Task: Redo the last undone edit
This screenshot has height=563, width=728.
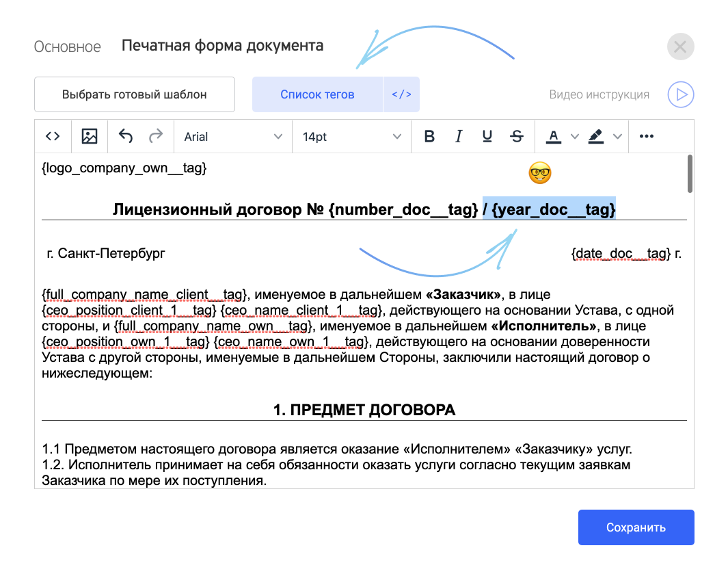Action: pos(156,136)
